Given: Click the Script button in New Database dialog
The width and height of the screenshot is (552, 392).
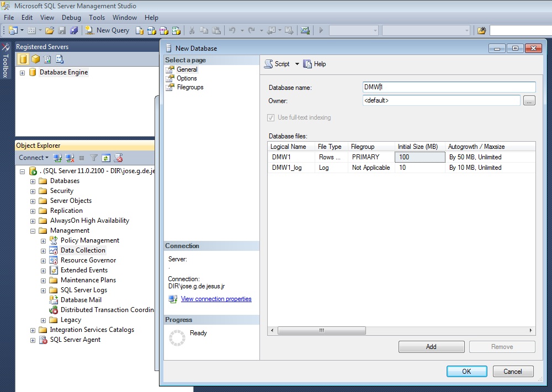Looking at the screenshot, I should [x=277, y=64].
